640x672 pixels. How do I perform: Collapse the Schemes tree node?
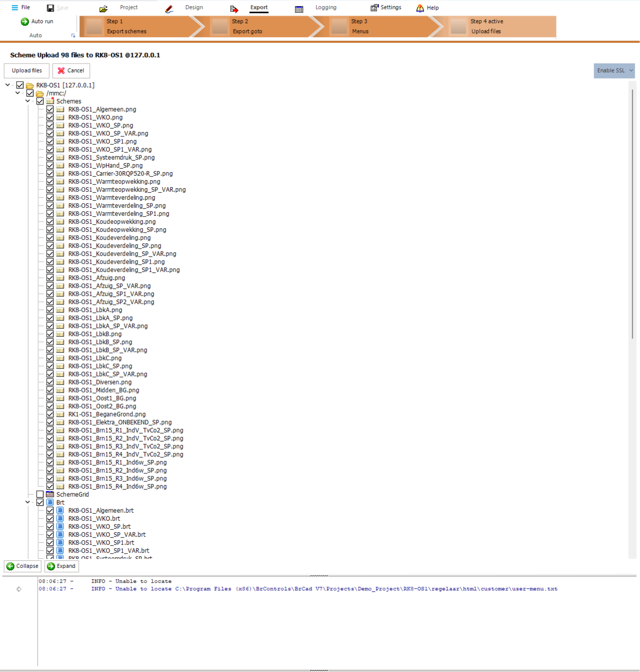[x=28, y=101]
